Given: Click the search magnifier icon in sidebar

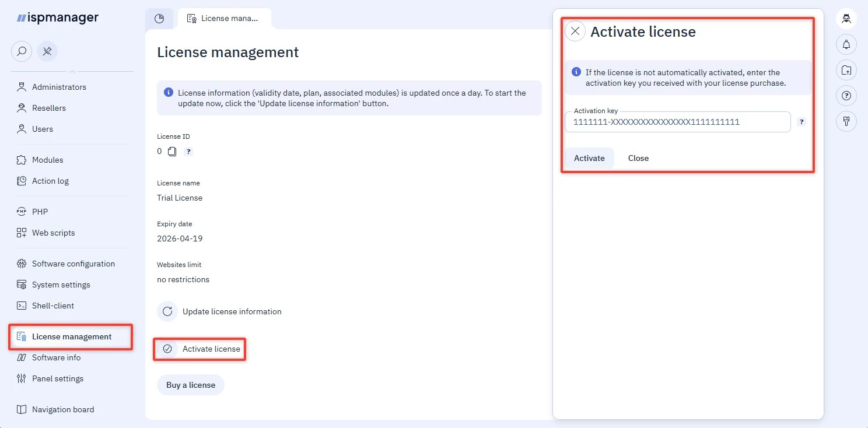Looking at the screenshot, I should click(22, 51).
